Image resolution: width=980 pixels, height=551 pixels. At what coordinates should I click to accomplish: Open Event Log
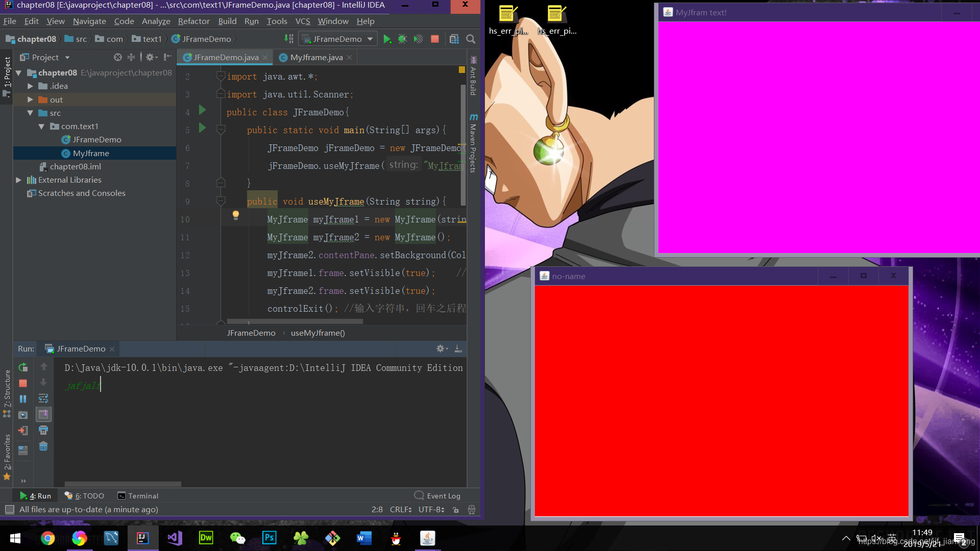pyautogui.click(x=437, y=496)
